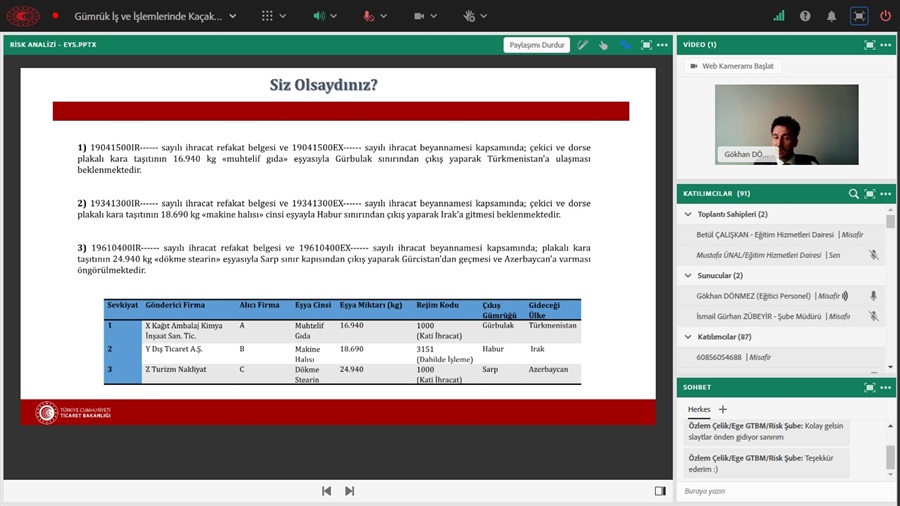Screen dimensions: 900x506
Task: Open the meeting title dropdown menu
Action: (232, 16)
